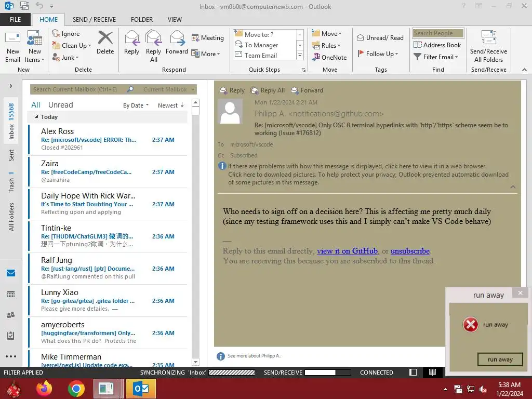The height and width of the screenshot is (399, 532).
Task: Open the Rules dropdown
Action: click(326, 46)
